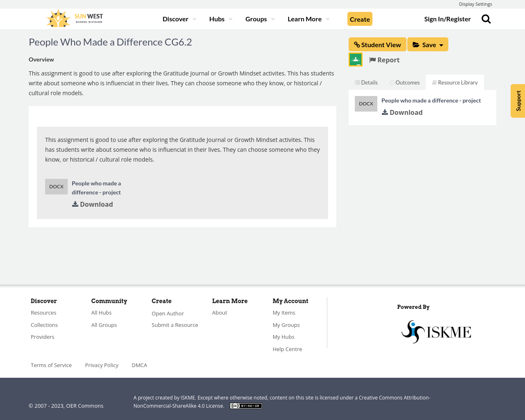Click the Report flag icon

point(372,60)
